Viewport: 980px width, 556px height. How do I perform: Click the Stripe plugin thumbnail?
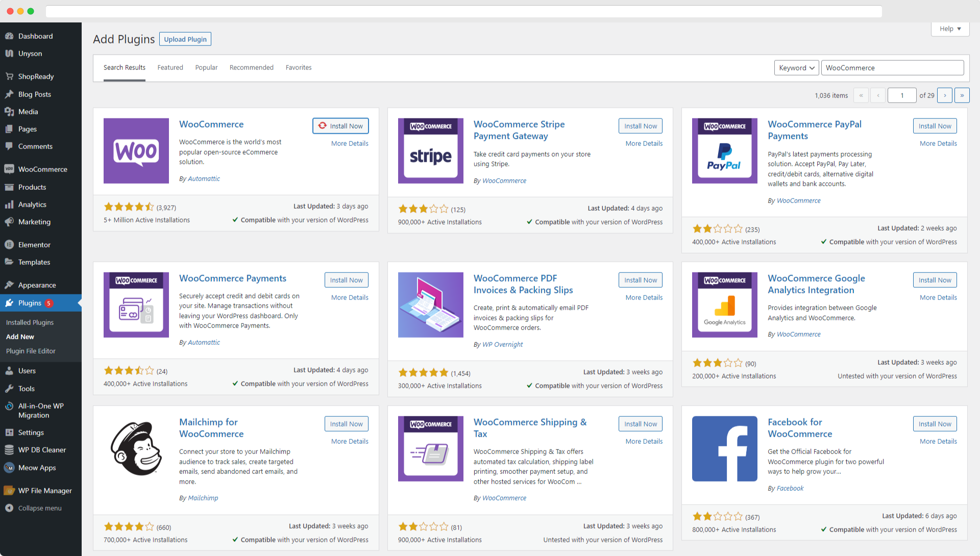(x=430, y=151)
